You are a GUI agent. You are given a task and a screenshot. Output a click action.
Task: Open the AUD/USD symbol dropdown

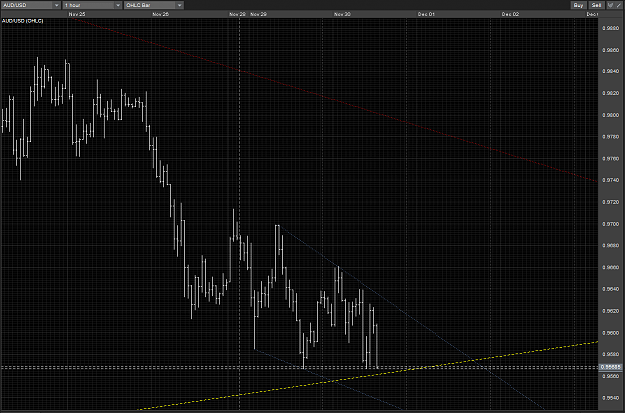click(31, 5)
